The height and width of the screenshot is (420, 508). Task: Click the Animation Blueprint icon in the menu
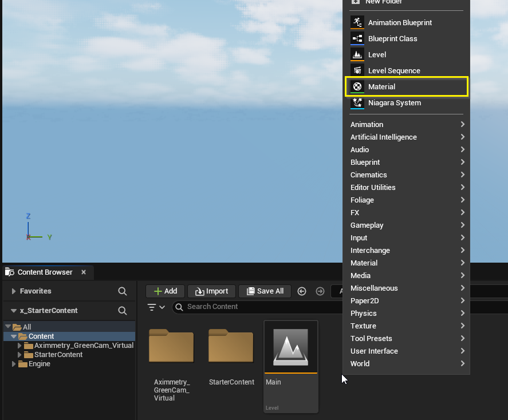pyautogui.click(x=357, y=22)
